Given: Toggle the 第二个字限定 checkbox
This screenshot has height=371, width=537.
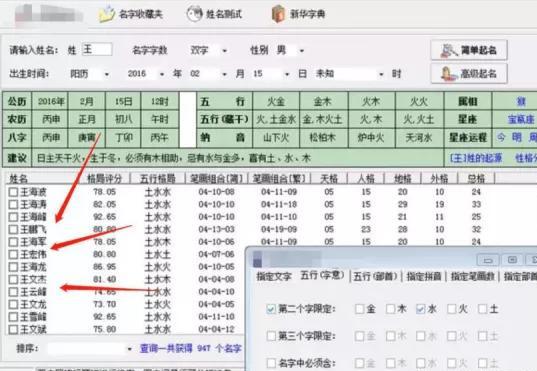Looking at the screenshot, I should 271,309.
